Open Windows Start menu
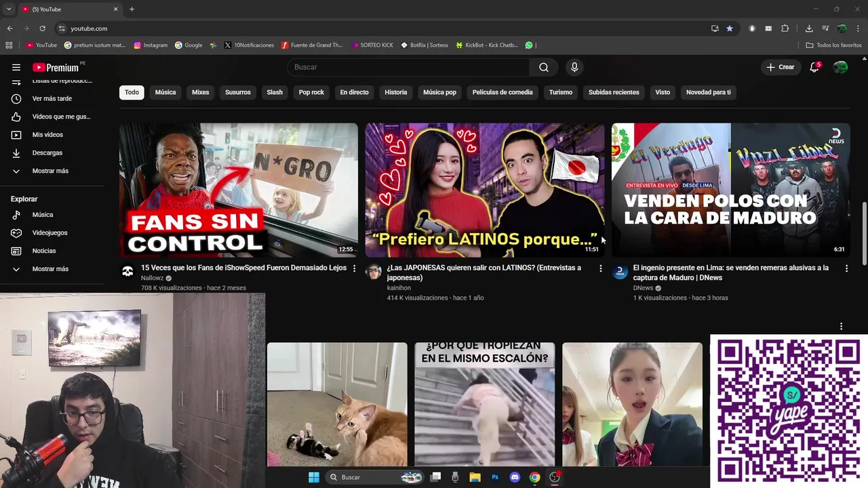The image size is (868, 488). [314, 477]
